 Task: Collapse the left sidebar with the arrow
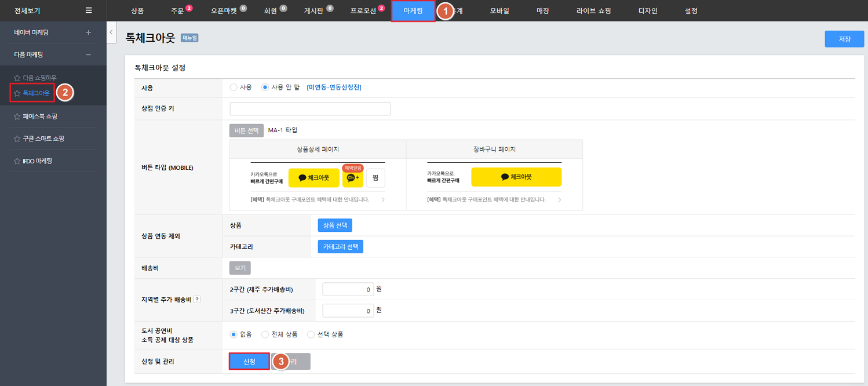tap(111, 32)
